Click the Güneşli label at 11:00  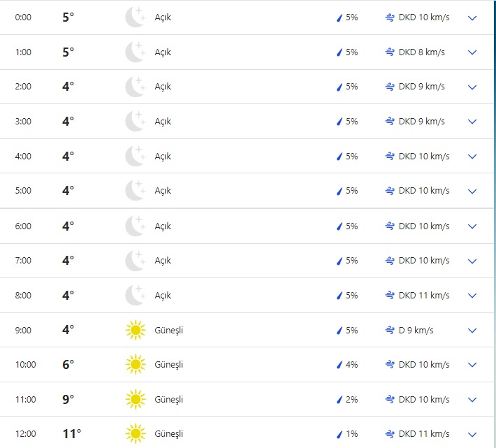[x=168, y=400]
